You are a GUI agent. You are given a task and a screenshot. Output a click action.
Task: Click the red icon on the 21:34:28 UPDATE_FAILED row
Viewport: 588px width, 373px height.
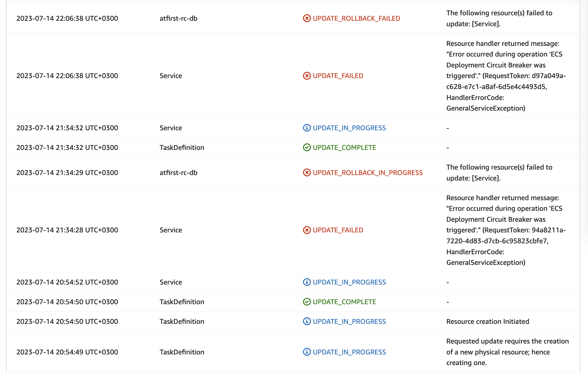click(x=306, y=230)
